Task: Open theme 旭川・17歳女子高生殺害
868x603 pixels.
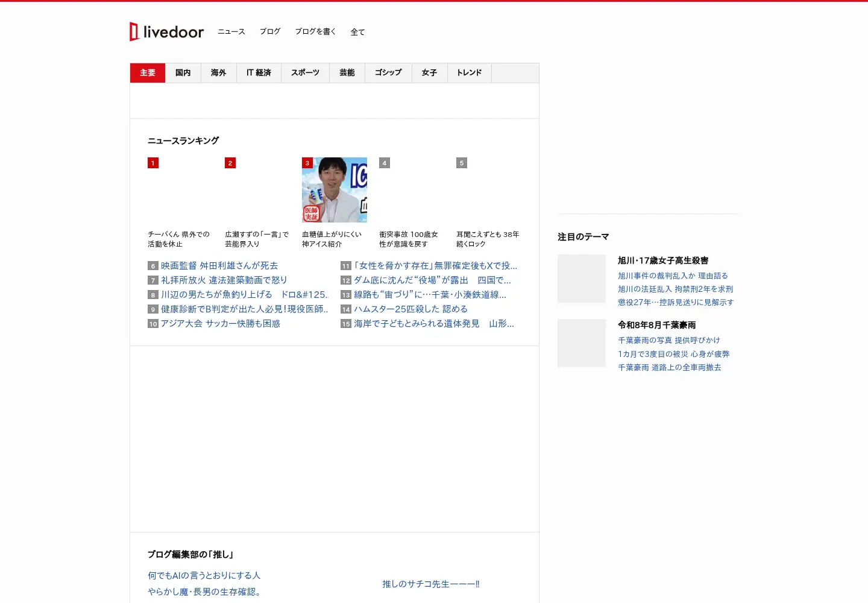Action: (663, 260)
